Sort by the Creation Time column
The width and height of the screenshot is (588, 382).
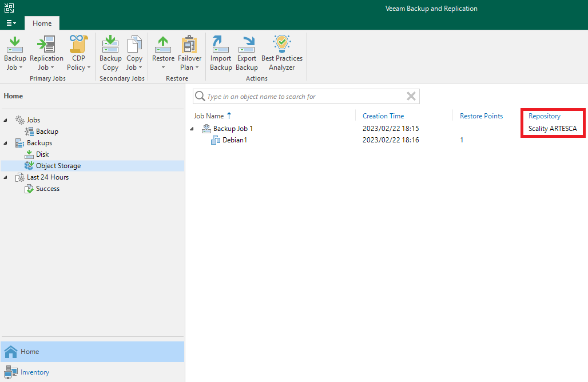click(383, 116)
